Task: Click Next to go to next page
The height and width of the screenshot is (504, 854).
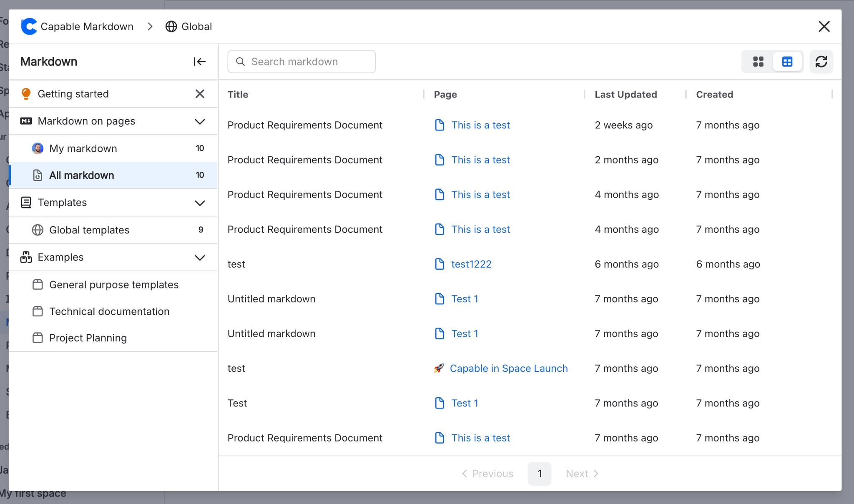Action: [x=580, y=474]
